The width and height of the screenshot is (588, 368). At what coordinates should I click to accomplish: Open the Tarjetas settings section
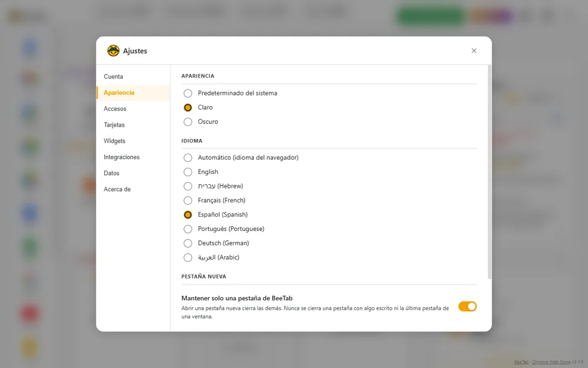[x=133, y=125]
